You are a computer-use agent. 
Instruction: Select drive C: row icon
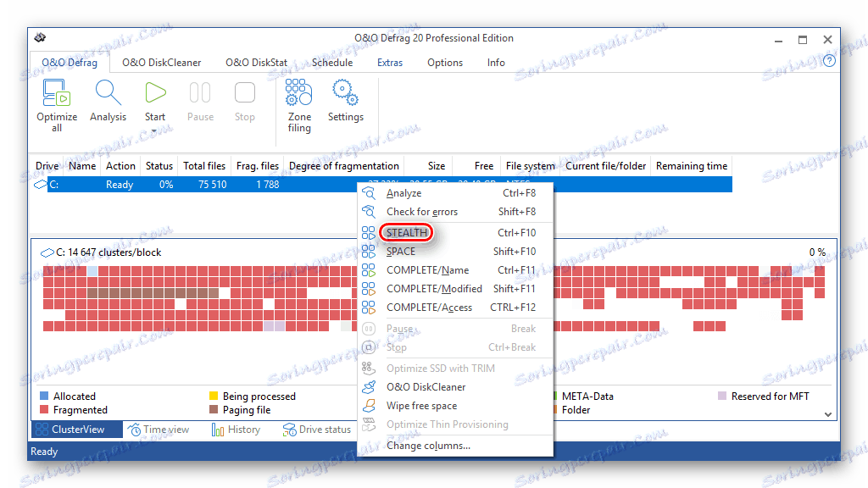(41, 185)
